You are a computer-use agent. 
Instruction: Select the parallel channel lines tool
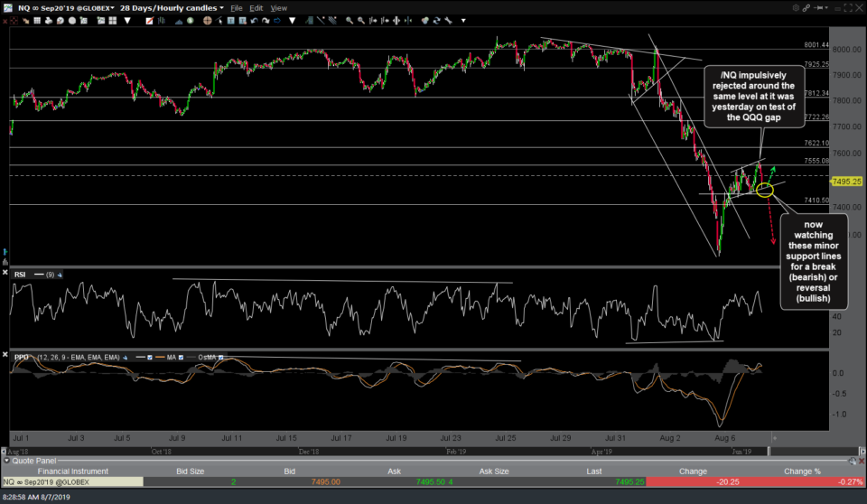[332, 21]
